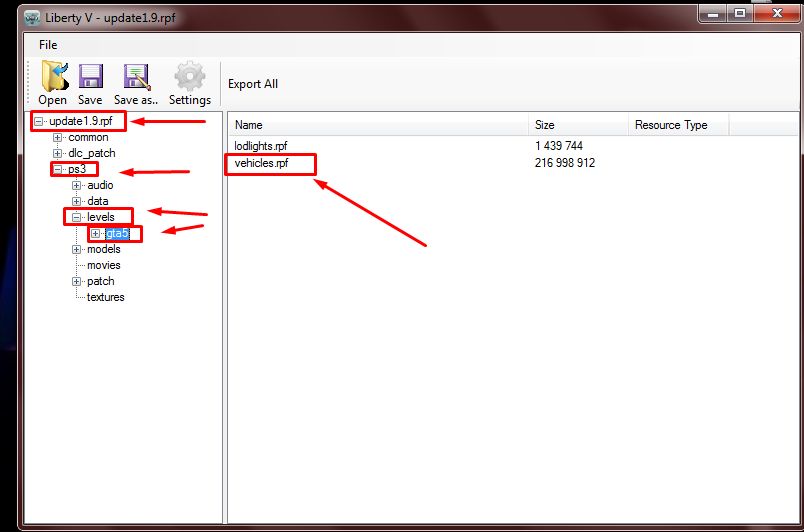
Task: Collapse the update1.9.rpf root node
Action: click(39, 121)
